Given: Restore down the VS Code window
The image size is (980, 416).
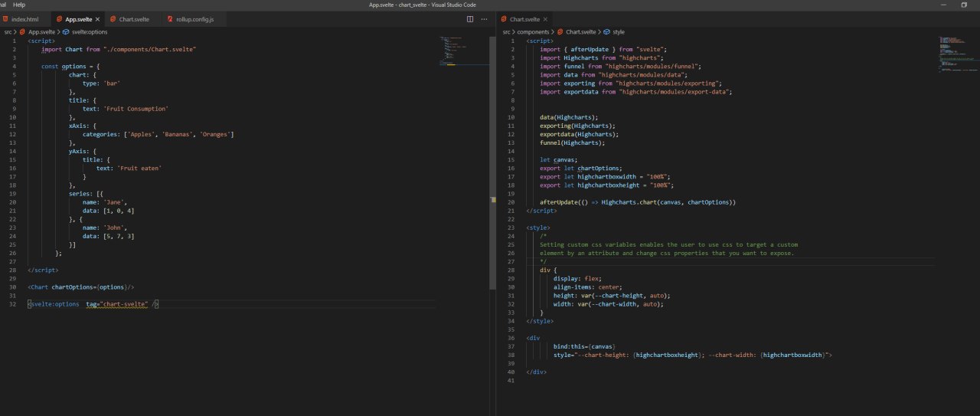Looking at the screenshot, I should (x=964, y=5).
